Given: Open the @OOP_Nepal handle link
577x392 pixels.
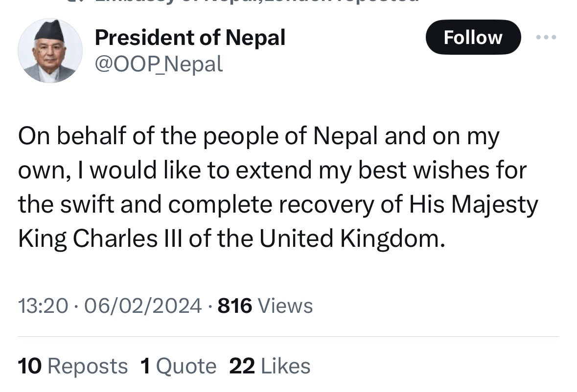Looking at the screenshot, I should [159, 64].
